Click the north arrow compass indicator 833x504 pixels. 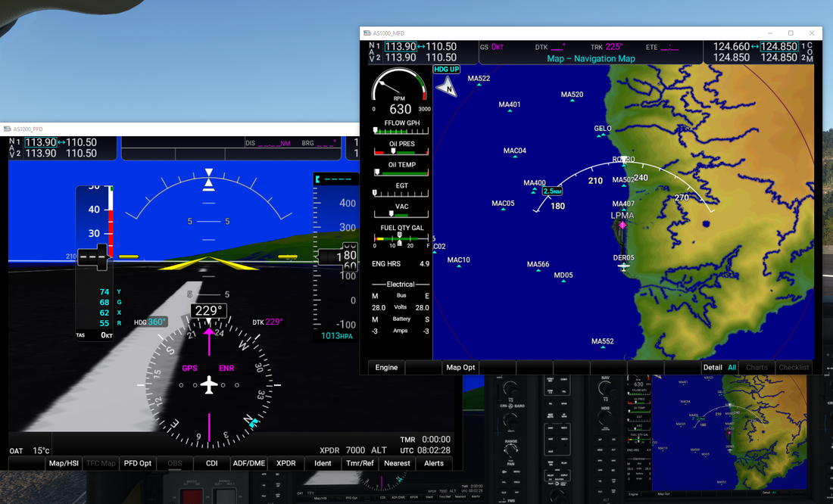[446, 87]
